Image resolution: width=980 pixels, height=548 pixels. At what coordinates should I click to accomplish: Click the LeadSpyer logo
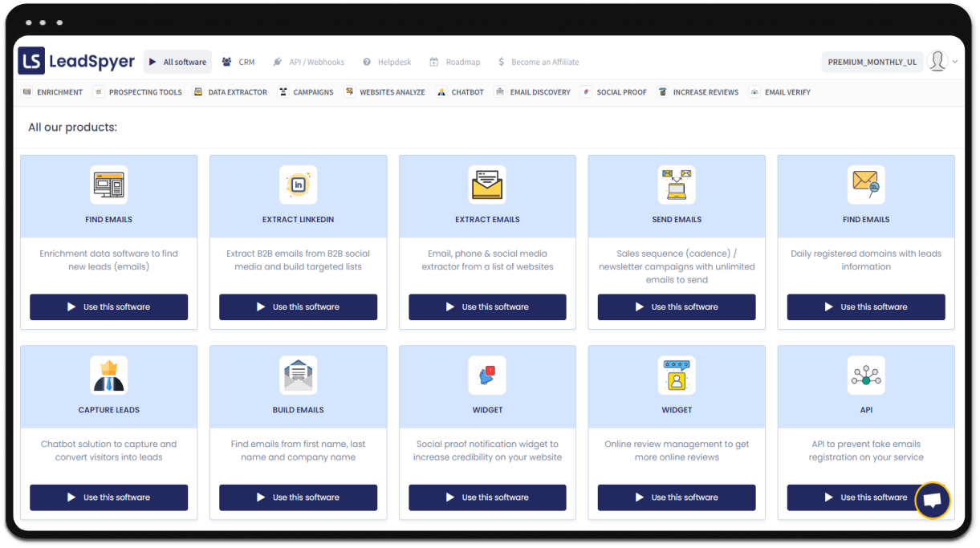[76, 61]
